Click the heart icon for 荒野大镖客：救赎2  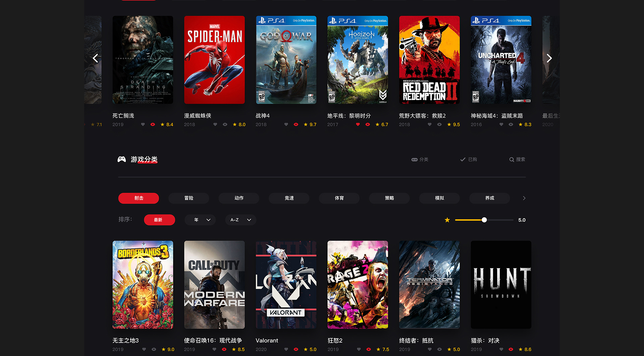click(x=430, y=124)
